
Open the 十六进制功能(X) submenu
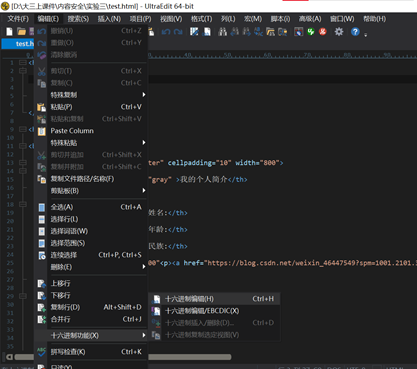pyautogui.click(x=91, y=335)
